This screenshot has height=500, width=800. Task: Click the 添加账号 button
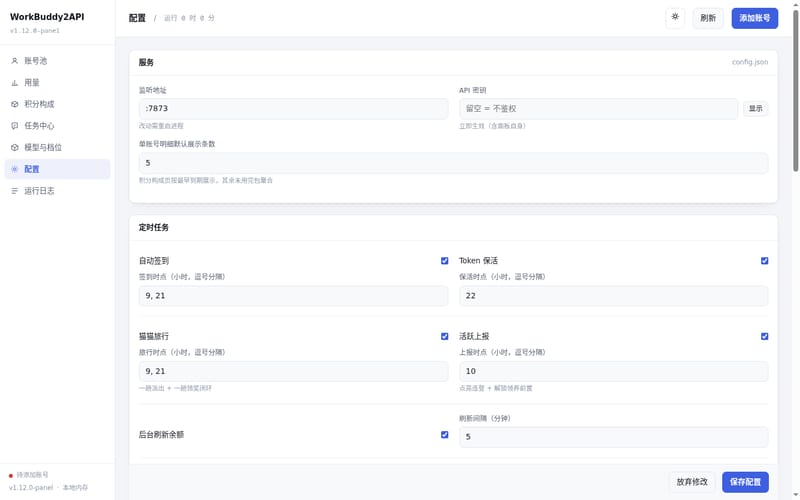pos(755,18)
